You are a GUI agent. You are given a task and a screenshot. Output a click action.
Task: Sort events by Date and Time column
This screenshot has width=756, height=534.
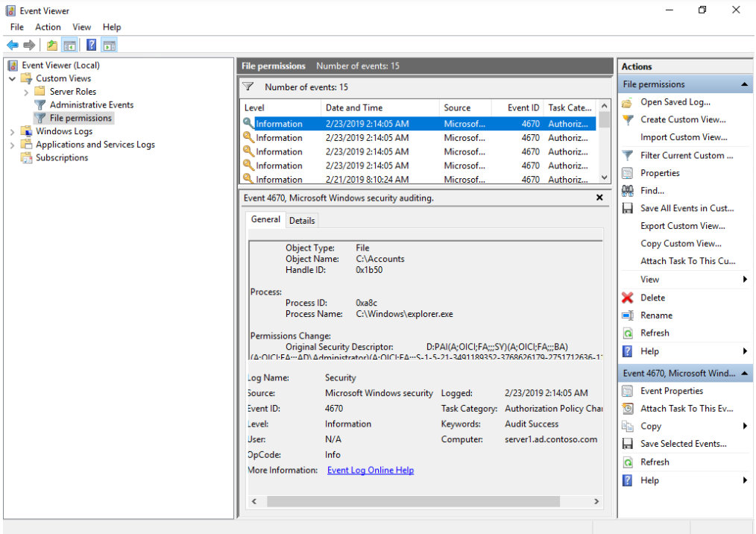(x=354, y=107)
